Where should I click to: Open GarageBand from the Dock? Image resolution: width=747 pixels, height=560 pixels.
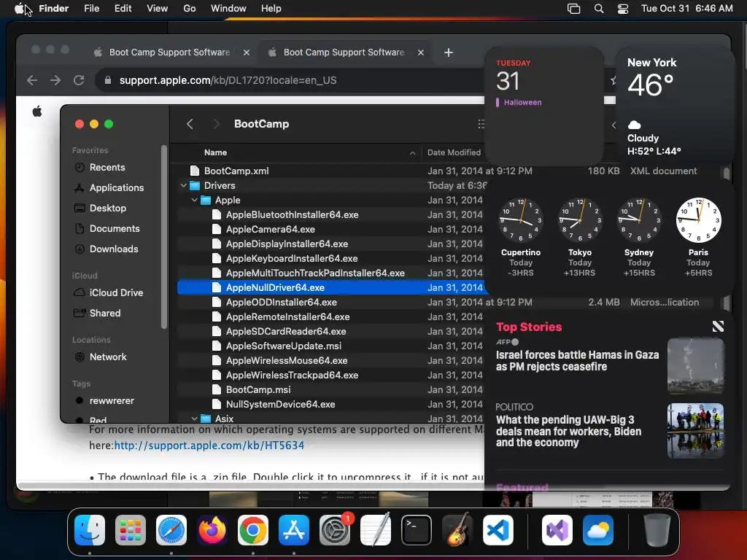(457, 530)
